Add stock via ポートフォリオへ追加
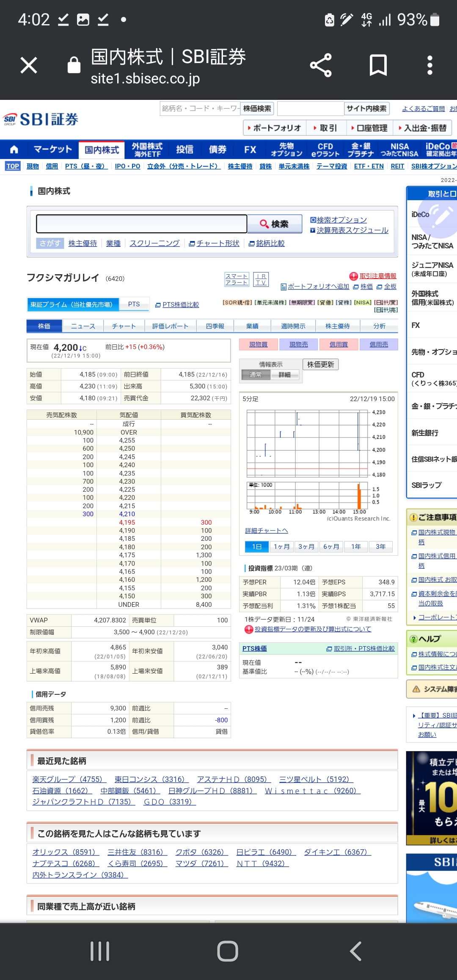Image resolution: width=457 pixels, height=980 pixels. pos(318,286)
